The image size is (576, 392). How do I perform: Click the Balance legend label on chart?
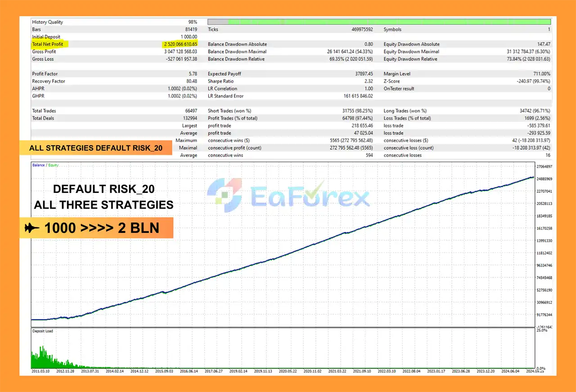(x=38, y=165)
